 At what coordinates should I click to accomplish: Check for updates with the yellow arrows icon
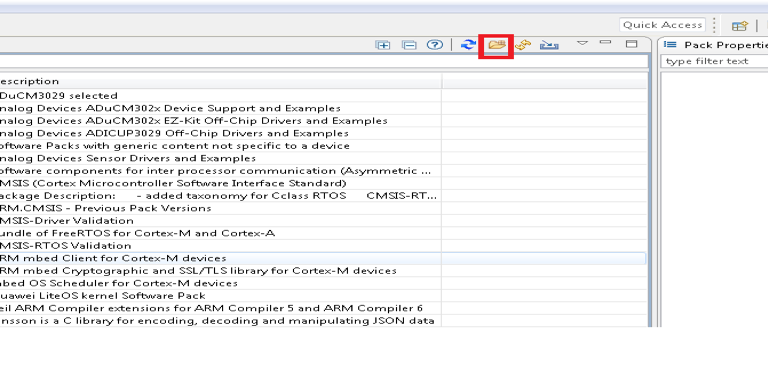click(523, 45)
